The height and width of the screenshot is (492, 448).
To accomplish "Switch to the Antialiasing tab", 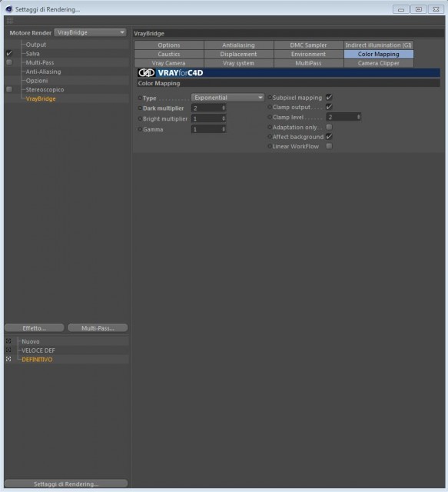I will click(238, 45).
